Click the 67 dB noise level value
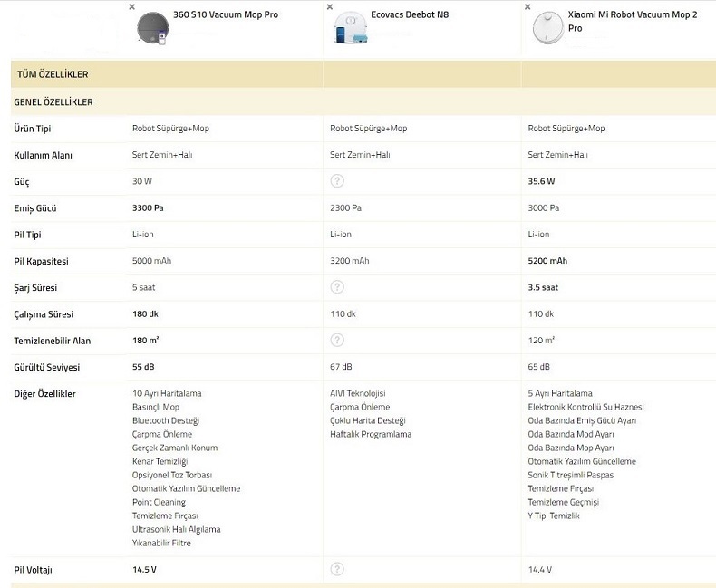The width and height of the screenshot is (716, 588). tap(341, 367)
